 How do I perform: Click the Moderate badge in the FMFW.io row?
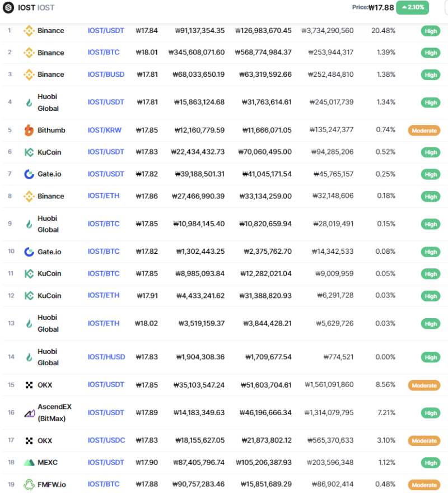(424, 485)
